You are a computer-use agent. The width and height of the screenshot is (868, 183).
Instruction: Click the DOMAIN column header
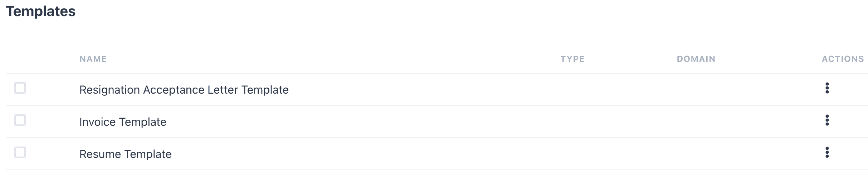point(696,59)
